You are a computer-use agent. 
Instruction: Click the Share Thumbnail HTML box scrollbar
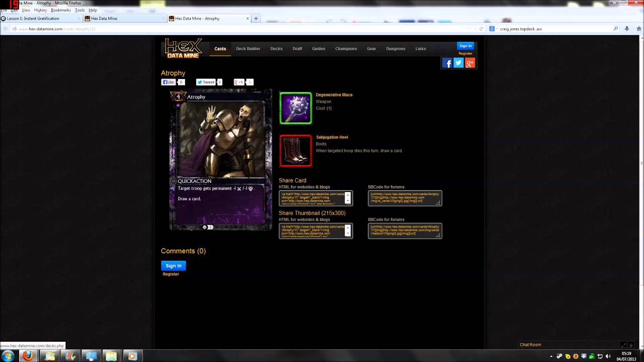[x=347, y=231]
